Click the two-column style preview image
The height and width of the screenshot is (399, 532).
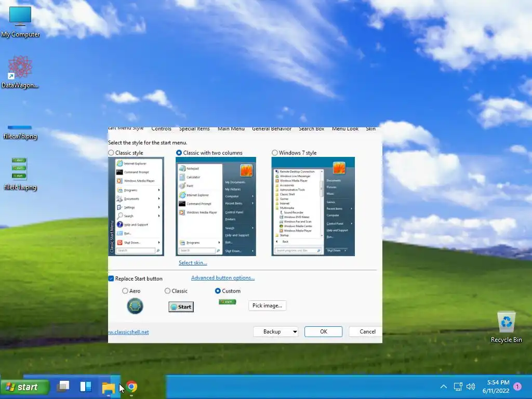pos(216,206)
